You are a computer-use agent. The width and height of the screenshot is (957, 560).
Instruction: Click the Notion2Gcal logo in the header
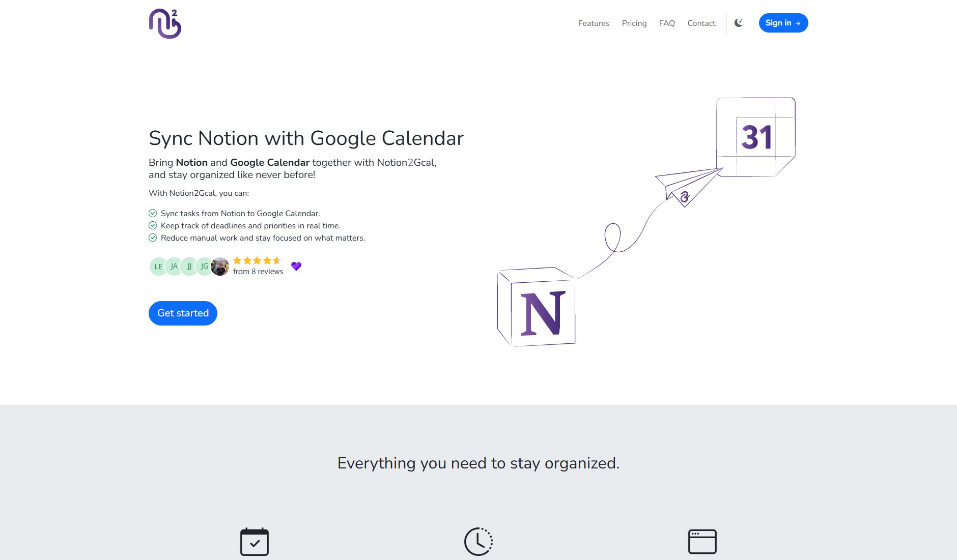165,23
